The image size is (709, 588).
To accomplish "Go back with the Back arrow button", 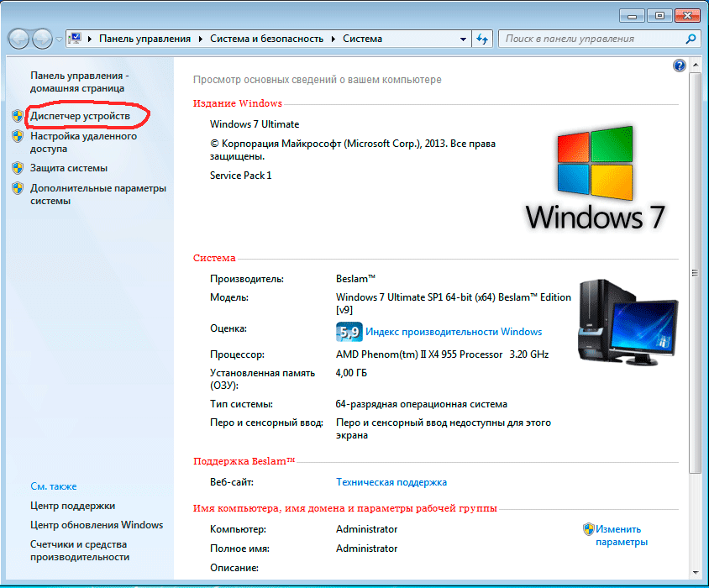I will pyautogui.click(x=19, y=39).
